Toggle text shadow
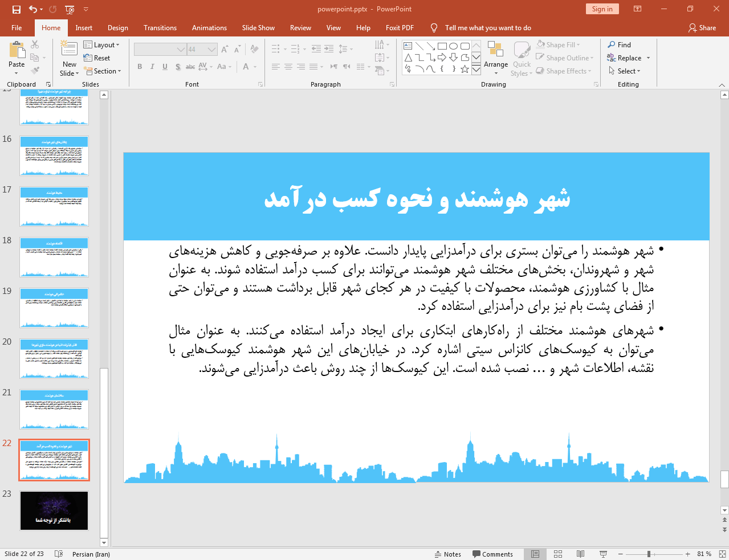Viewport: 729px width, 560px height. [178, 67]
